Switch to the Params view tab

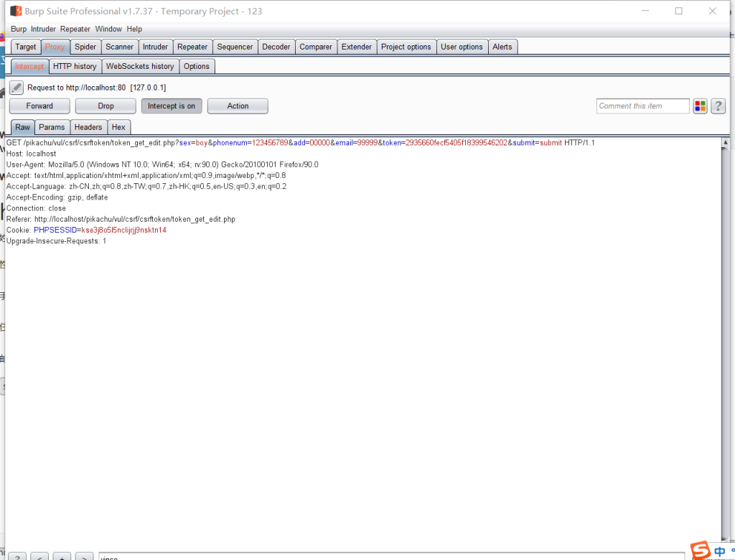tap(52, 127)
